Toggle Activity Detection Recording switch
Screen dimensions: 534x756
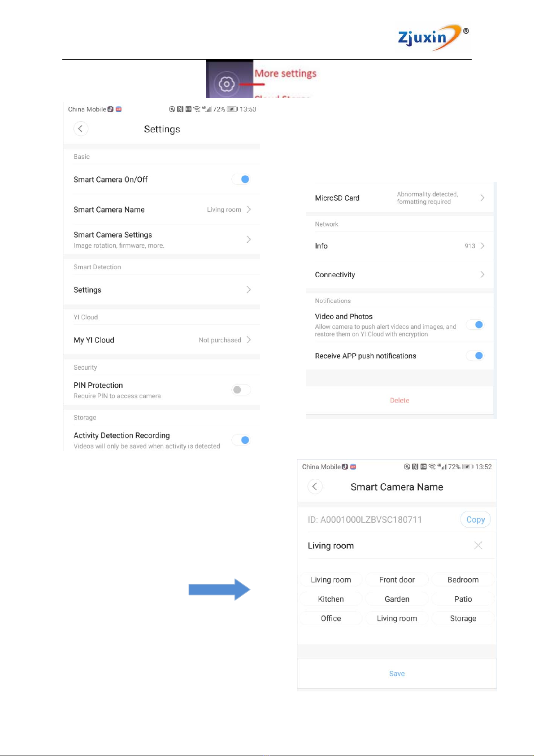pos(241,440)
